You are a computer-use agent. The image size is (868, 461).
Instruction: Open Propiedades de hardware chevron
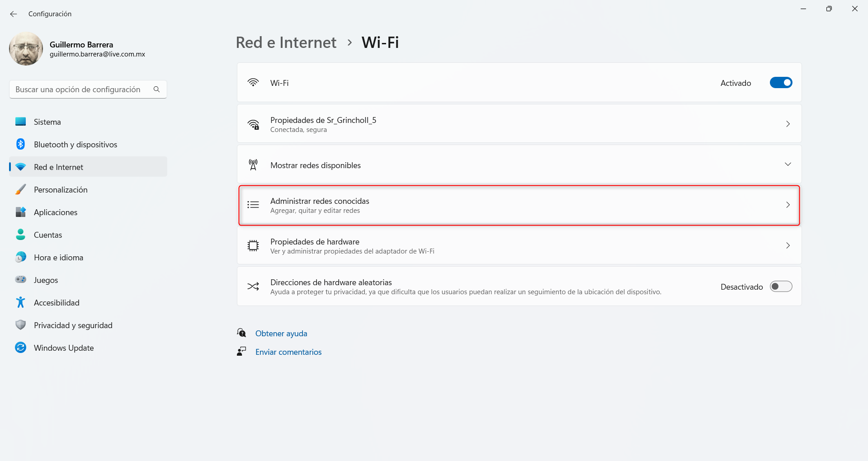click(x=788, y=245)
